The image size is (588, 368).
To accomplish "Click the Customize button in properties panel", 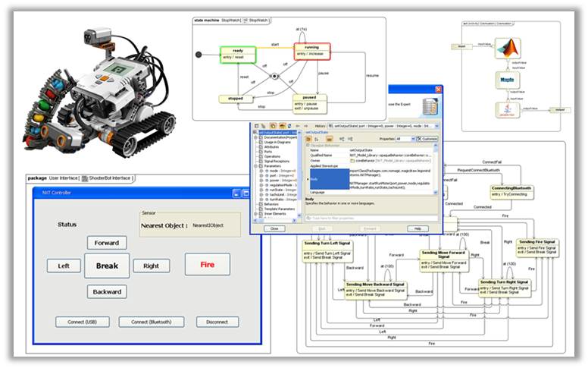I will pos(427,139).
